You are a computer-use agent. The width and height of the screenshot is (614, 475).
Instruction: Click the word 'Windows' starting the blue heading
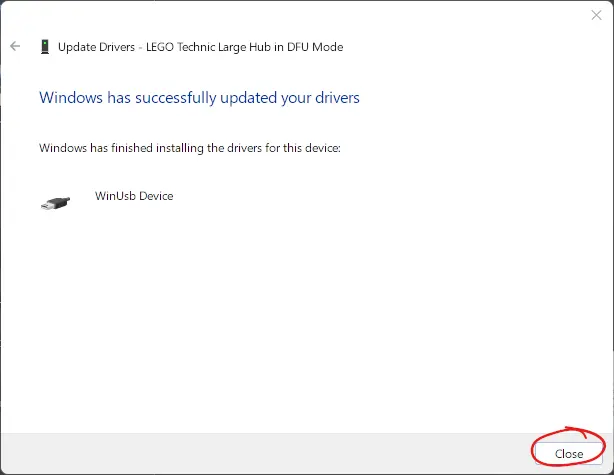click(68, 98)
